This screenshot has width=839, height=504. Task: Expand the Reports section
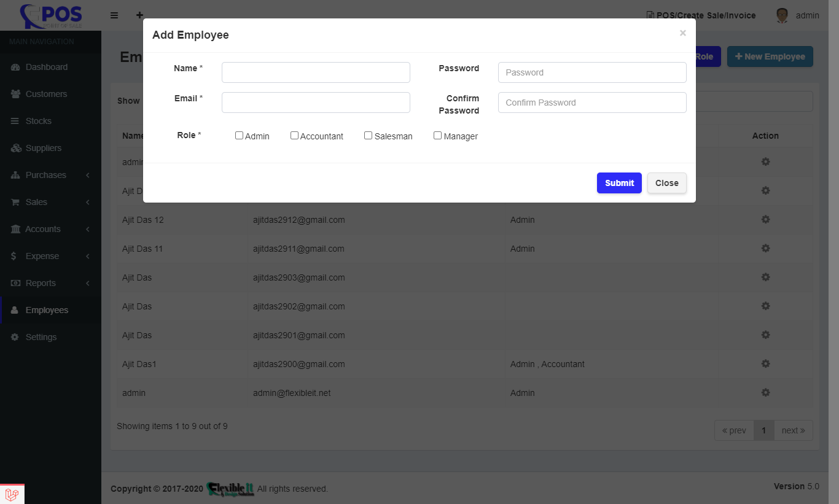click(x=41, y=283)
